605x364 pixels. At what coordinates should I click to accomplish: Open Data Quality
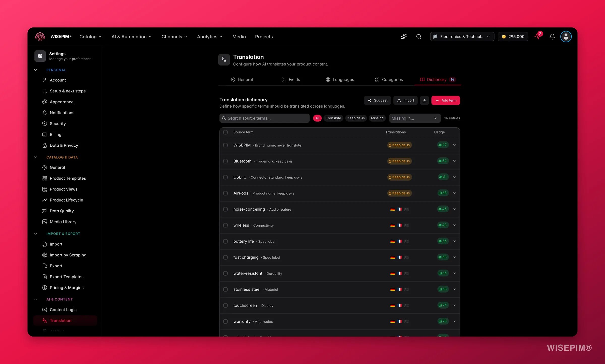(x=62, y=211)
